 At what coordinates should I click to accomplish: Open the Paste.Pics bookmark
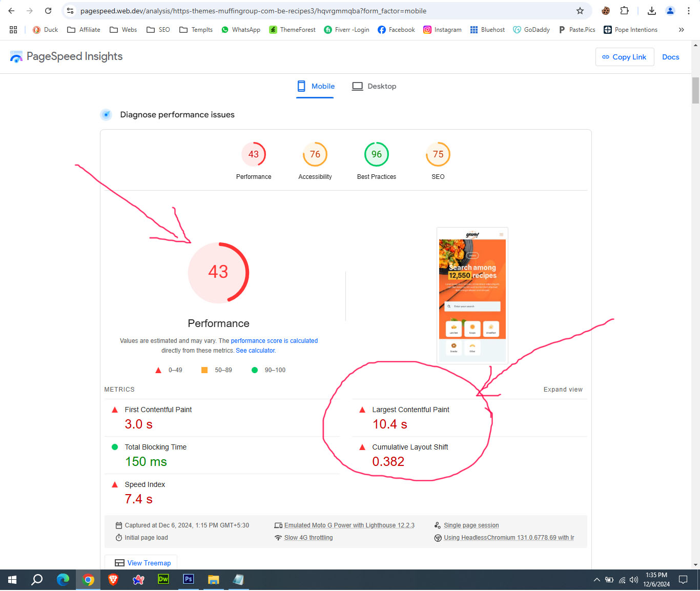(x=577, y=30)
